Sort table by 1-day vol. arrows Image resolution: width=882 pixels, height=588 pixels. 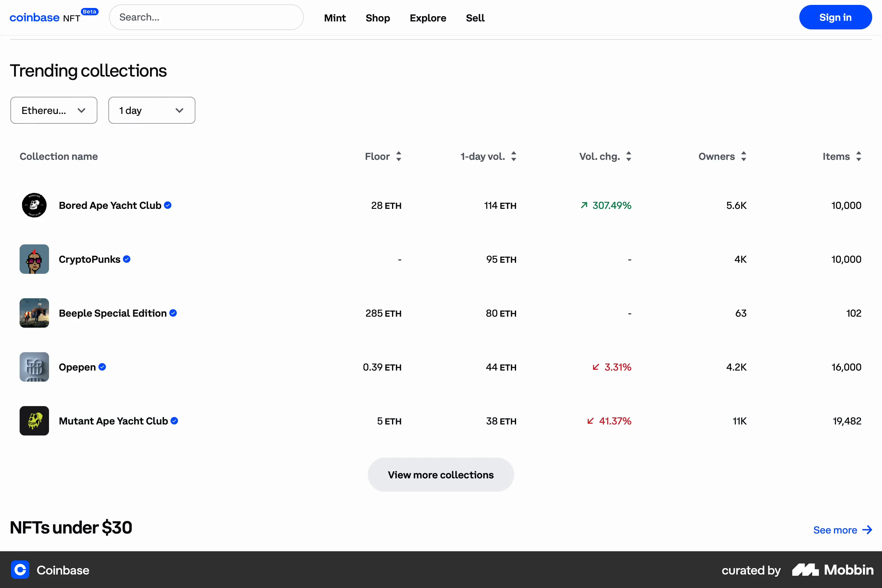514,156
